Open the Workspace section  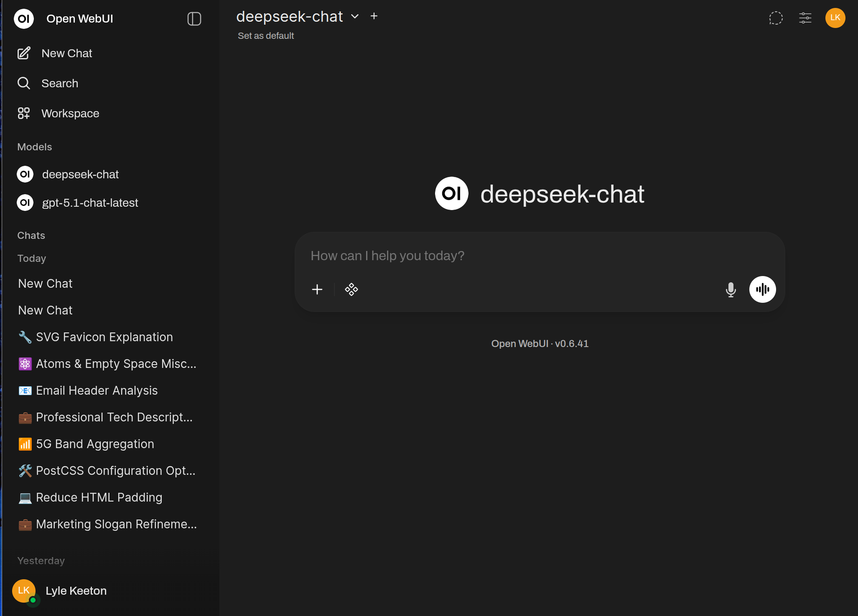pos(70,113)
